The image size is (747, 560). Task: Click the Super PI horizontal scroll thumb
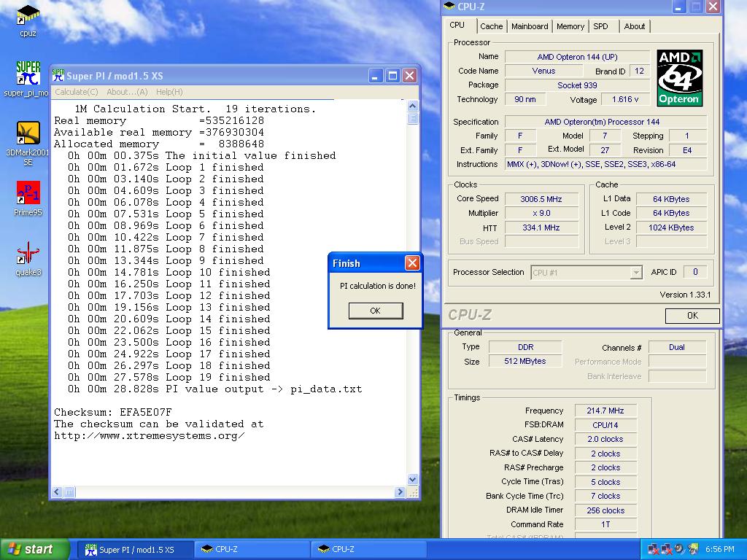tap(69, 492)
